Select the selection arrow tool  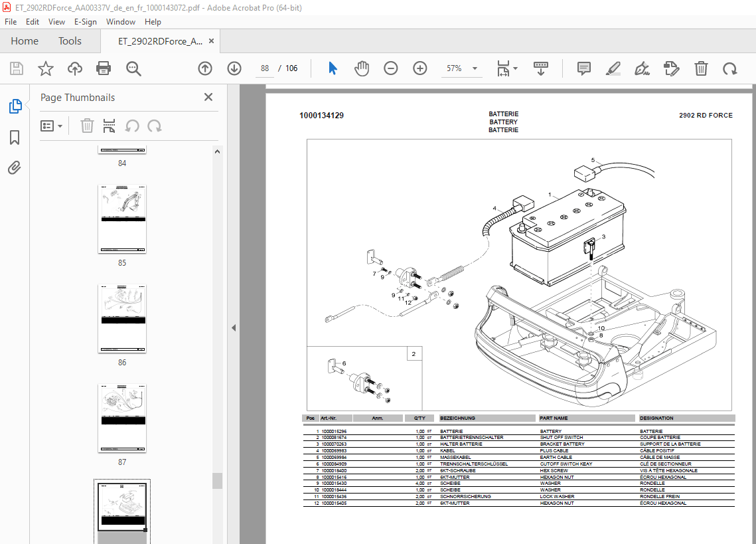(333, 68)
